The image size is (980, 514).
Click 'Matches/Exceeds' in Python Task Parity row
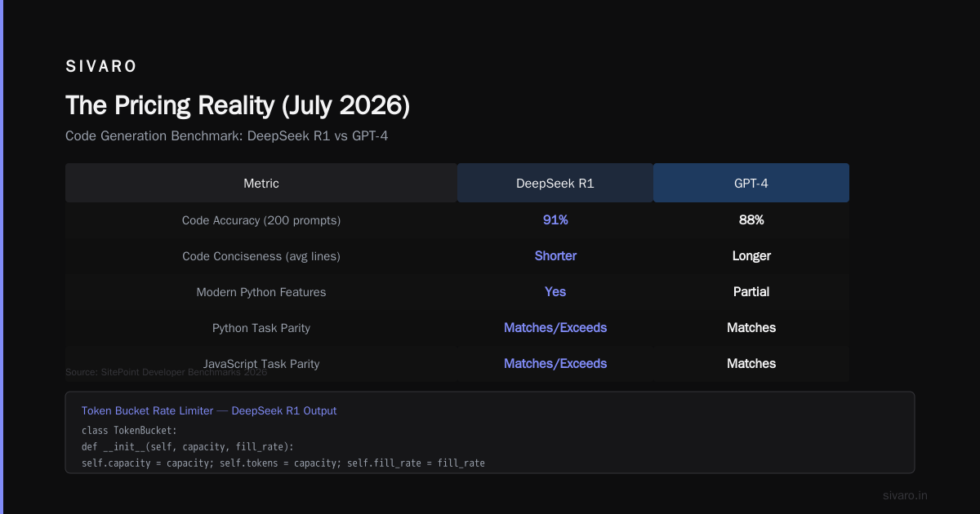pyautogui.click(x=555, y=328)
